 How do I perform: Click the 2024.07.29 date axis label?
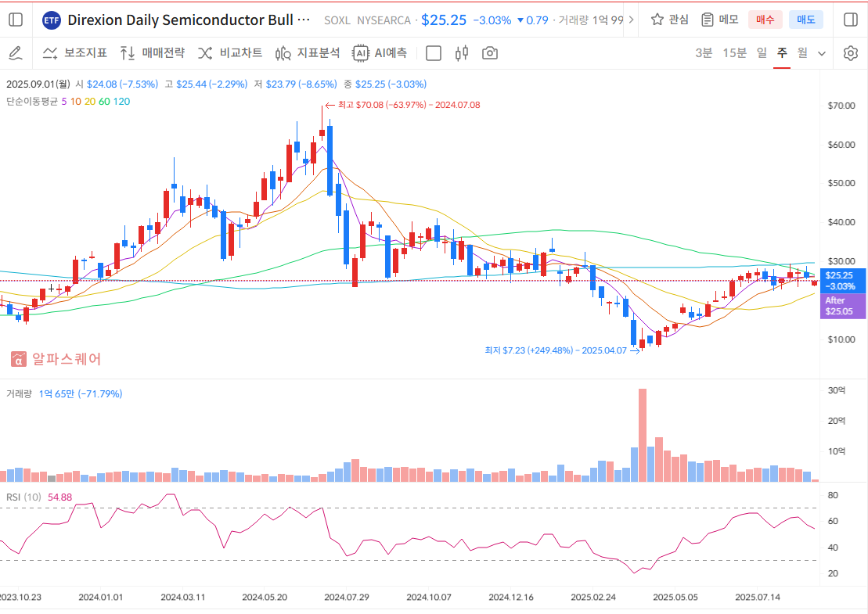[x=347, y=598]
